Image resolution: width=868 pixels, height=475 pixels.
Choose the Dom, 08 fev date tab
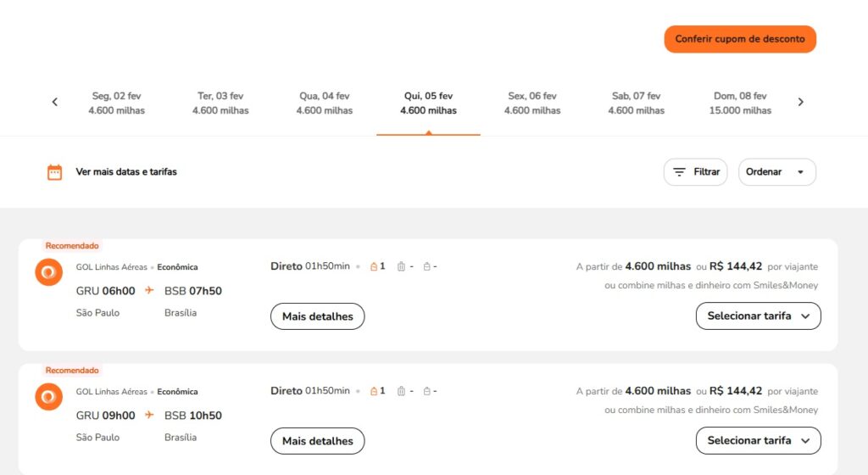[x=740, y=103]
